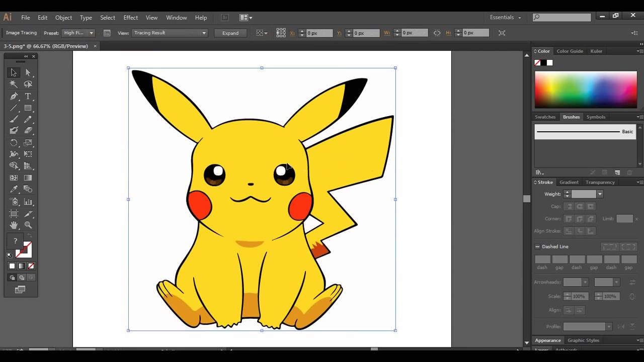The height and width of the screenshot is (362, 644).
Task: Select the Mesh tool
Action: pyautogui.click(x=14, y=177)
